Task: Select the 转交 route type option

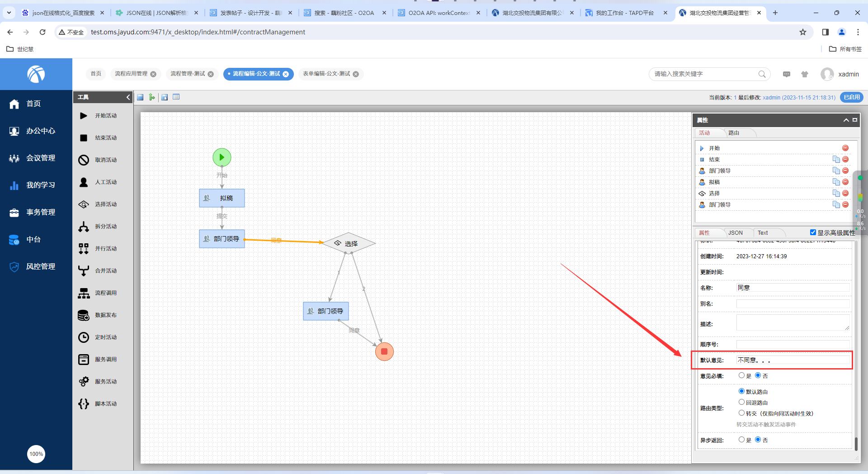Action: tap(741, 413)
